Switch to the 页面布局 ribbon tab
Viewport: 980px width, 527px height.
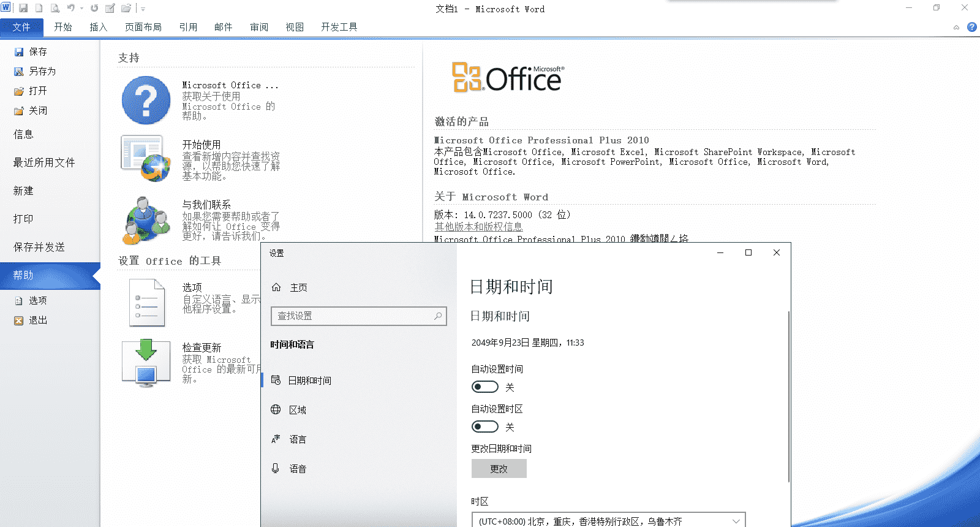143,27
